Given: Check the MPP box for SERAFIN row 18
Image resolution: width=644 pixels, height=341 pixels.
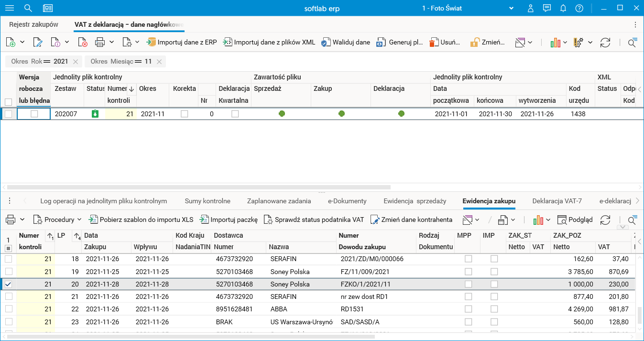Looking at the screenshot, I should (469, 259).
